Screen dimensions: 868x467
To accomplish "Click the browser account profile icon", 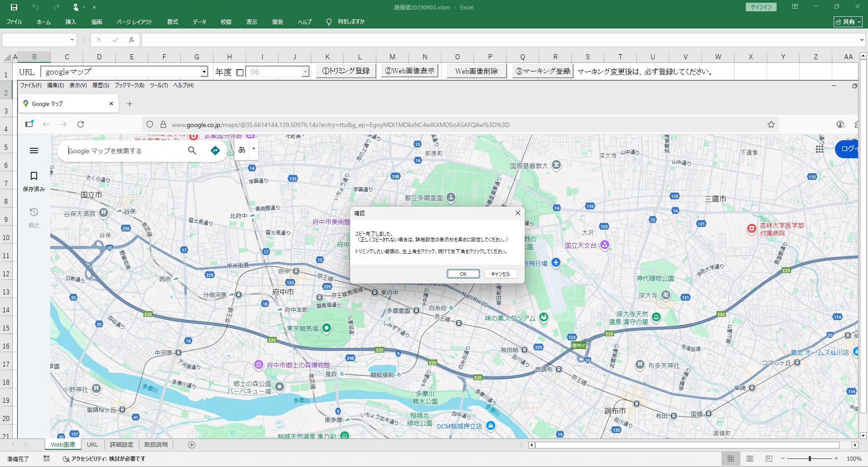I will 840,124.
